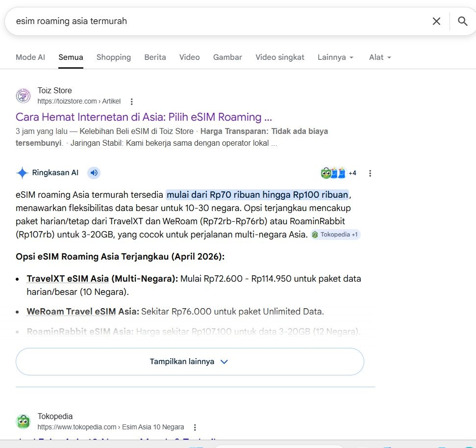Switch to Video singkat tab
Viewport: 476px width, 448px height.
pos(279,57)
